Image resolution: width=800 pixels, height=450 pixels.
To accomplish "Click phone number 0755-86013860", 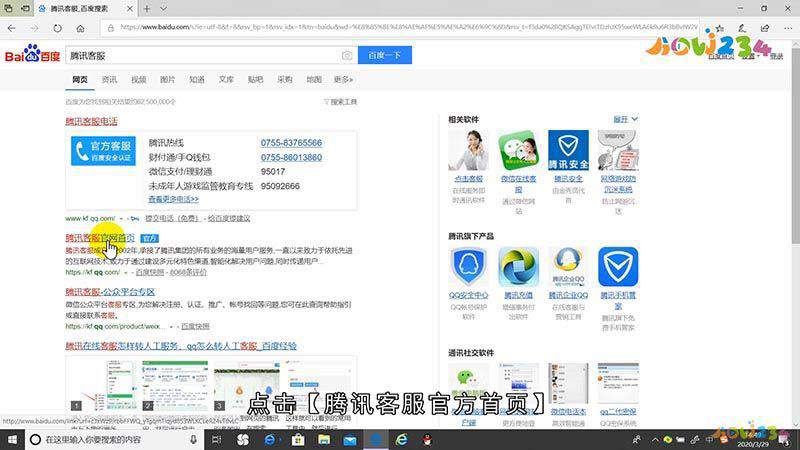I will tap(291, 157).
